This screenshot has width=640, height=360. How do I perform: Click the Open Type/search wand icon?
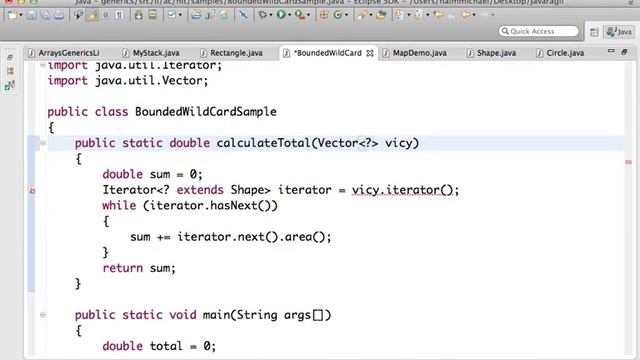pos(362,15)
